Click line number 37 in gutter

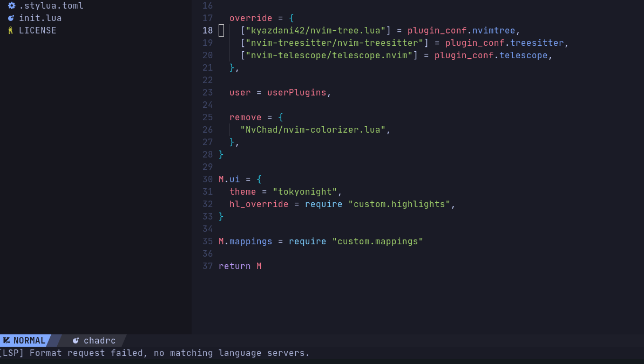[x=208, y=266]
